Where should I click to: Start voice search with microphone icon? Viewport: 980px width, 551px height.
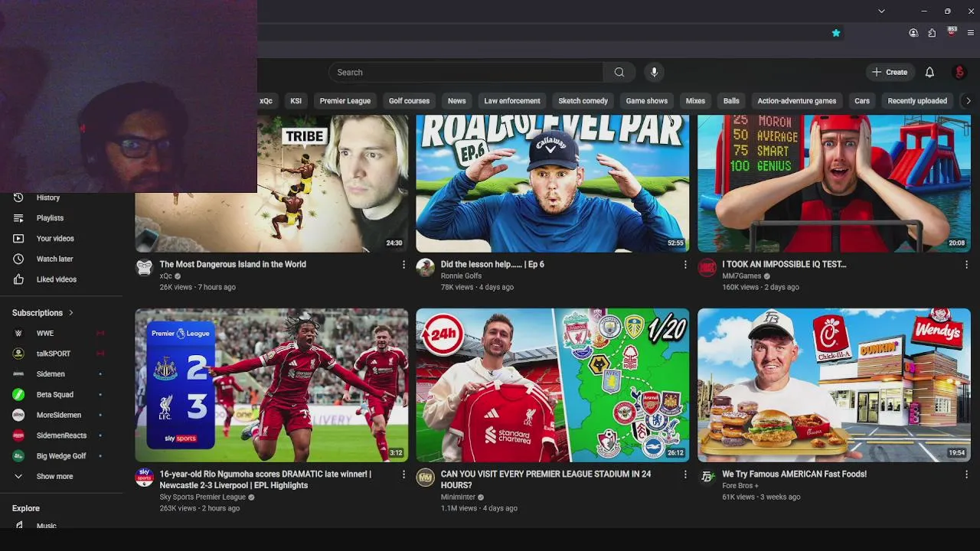pyautogui.click(x=654, y=72)
